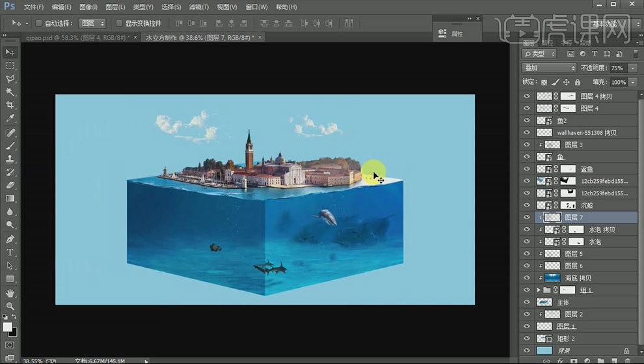
Task: Enable the 显示变换控件 checkbox
Action: point(119,23)
